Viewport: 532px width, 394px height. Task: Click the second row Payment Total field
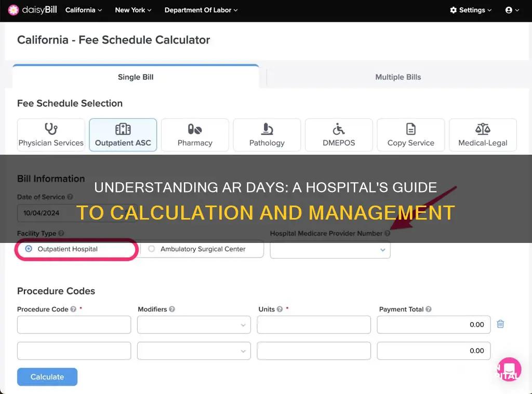click(x=434, y=350)
